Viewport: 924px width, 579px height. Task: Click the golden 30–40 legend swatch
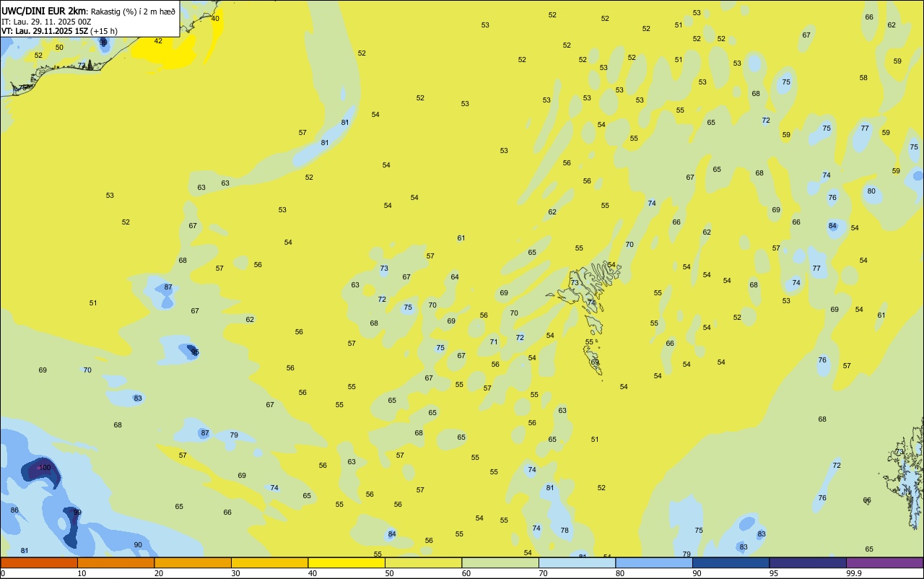[x=270, y=562]
